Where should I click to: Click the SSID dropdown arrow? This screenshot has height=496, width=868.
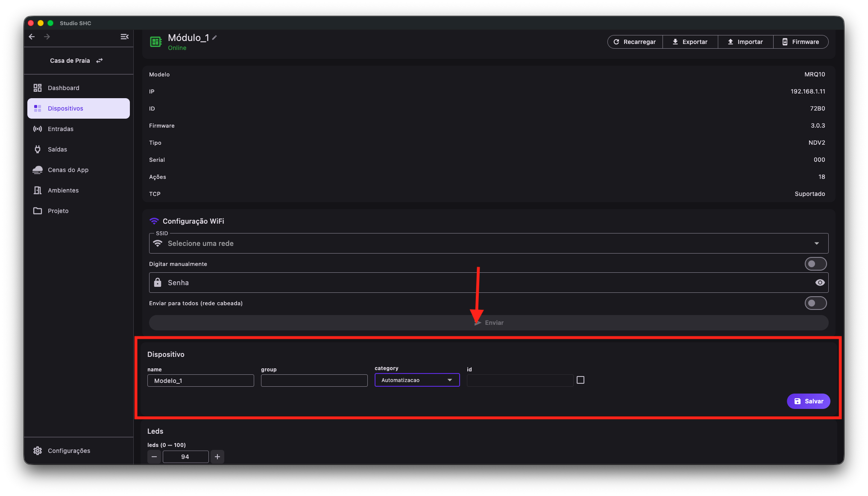click(817, 243)
